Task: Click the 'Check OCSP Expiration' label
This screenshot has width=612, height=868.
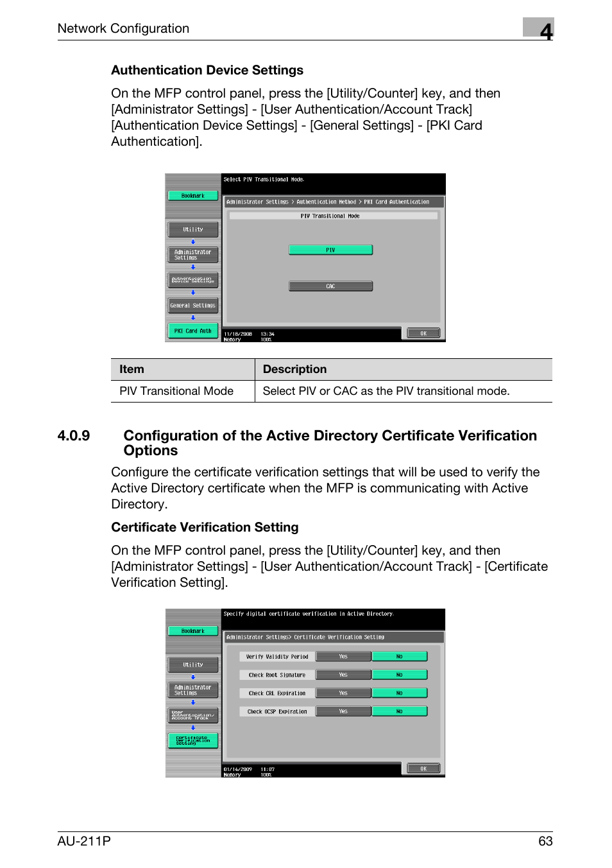Action: coord(277,711)
